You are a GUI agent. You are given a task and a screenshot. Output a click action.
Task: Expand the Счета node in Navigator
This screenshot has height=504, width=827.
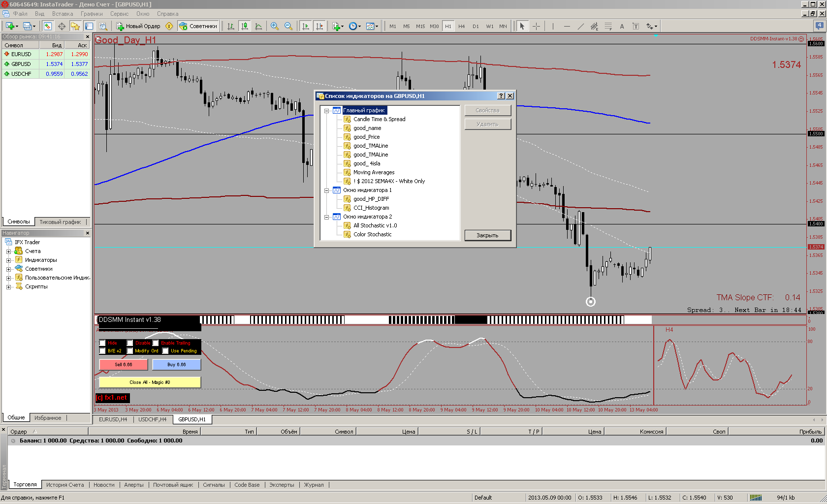8,252
